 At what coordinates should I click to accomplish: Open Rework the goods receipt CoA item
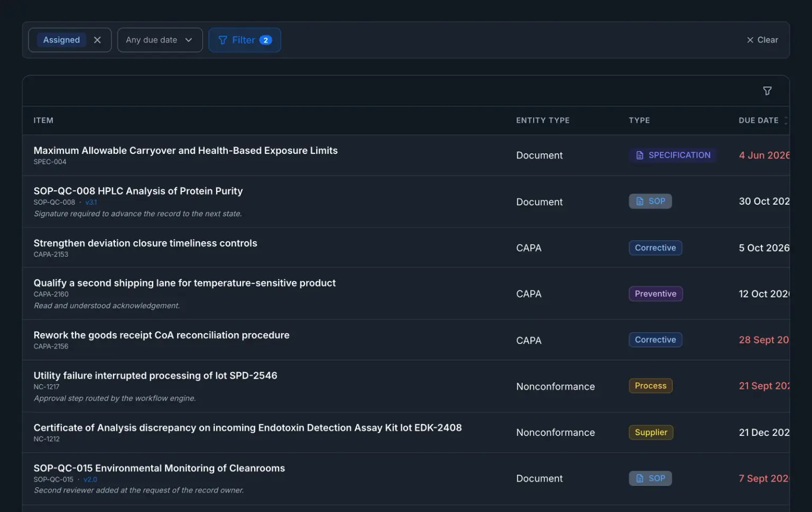[x=161, y=335]
